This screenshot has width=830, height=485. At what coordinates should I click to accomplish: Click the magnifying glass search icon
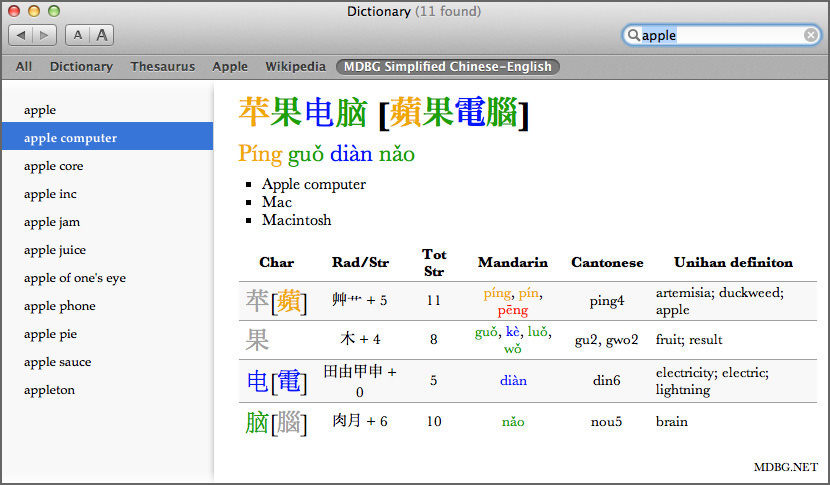[633, 35]
